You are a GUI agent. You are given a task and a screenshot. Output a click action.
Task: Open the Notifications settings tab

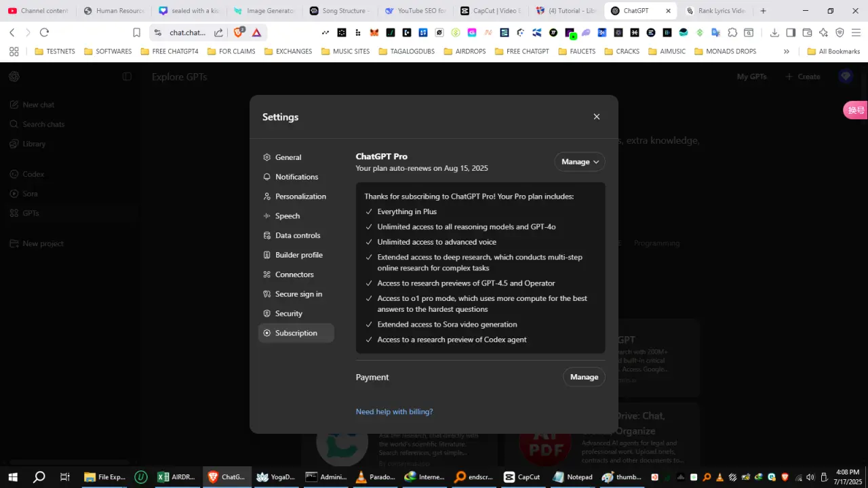(296, 177)
